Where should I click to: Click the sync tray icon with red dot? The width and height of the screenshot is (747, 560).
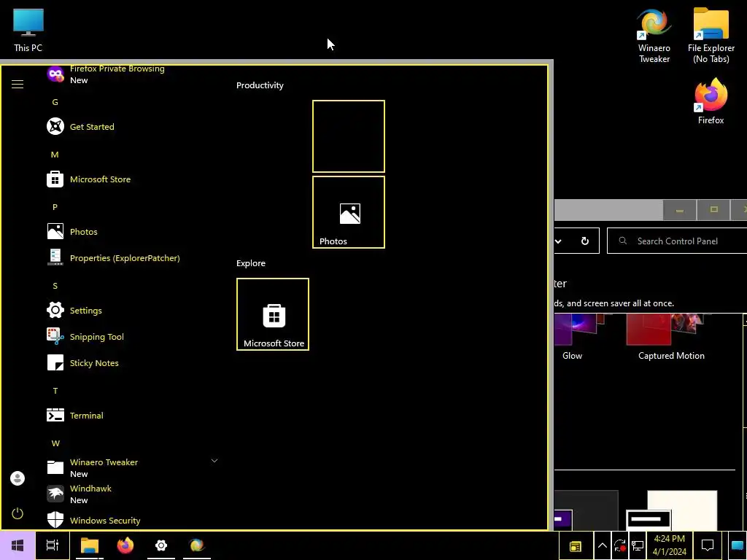(620, 545)
